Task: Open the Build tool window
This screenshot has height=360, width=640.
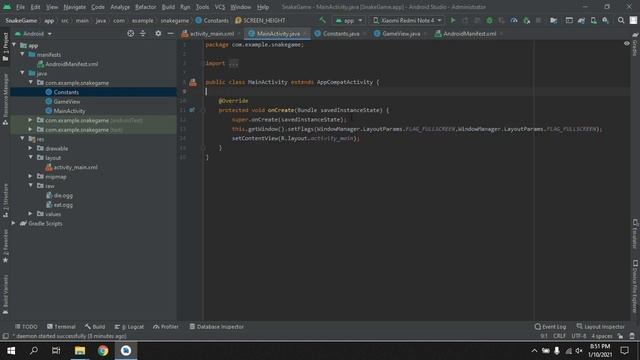Action: (95, 327)
